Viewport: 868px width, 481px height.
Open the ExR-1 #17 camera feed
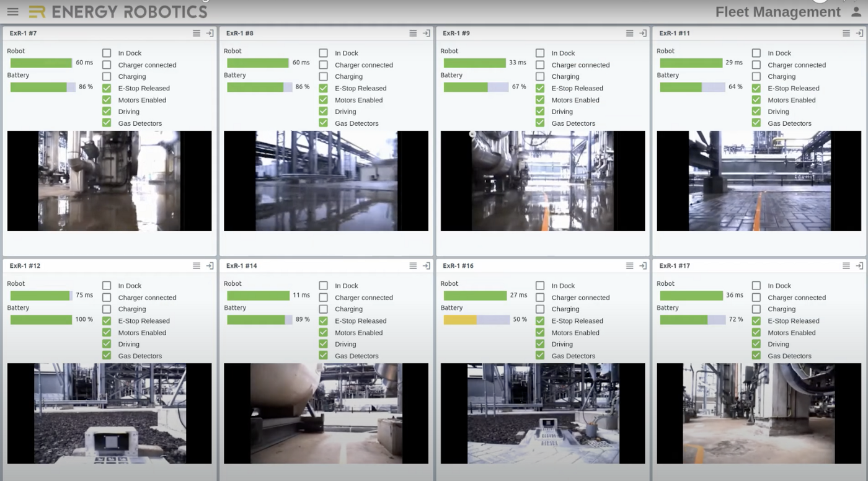point(759,413)
